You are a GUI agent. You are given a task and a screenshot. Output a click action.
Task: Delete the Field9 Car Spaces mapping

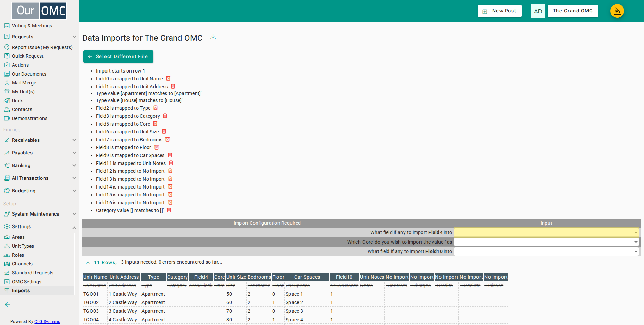click(170, 155)
